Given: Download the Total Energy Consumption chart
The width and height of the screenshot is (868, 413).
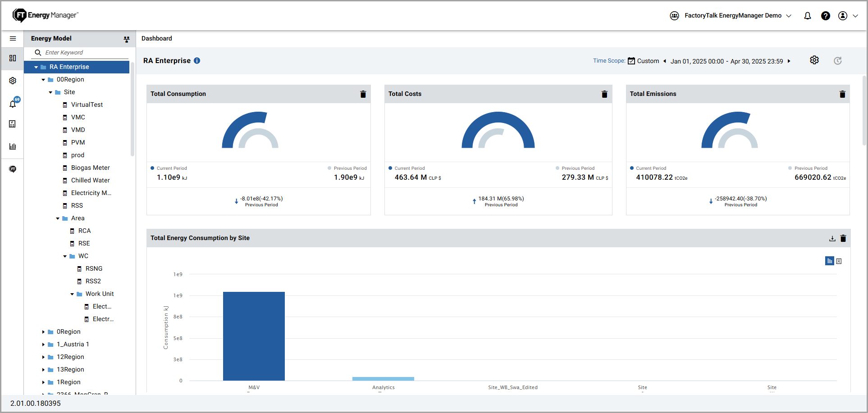Looking at the screenshot, I should 832,238.
